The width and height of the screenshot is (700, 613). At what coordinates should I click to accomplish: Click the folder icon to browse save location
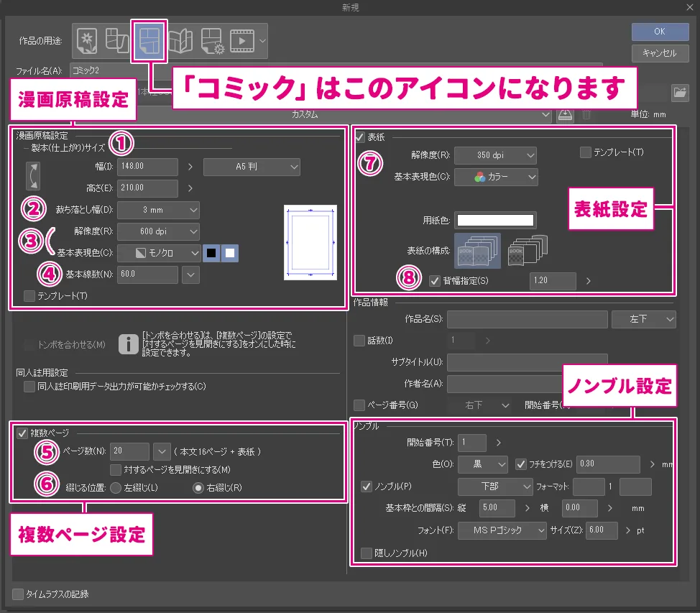678,92
